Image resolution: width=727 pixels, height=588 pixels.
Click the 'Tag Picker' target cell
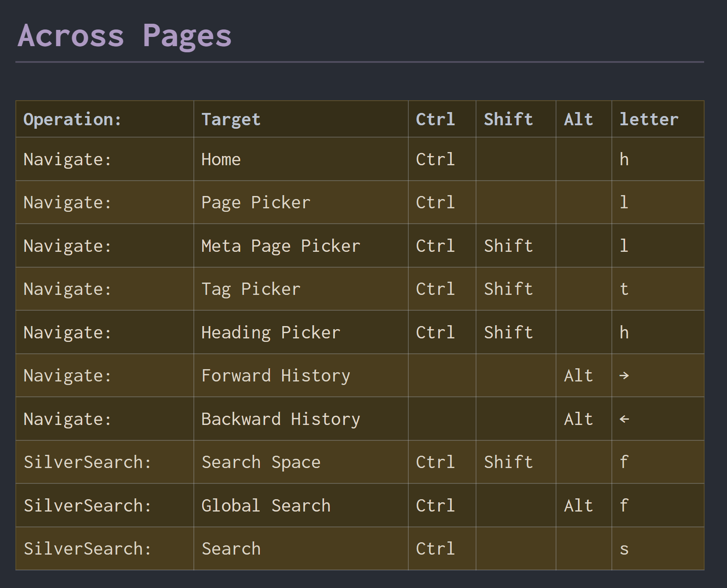coord(251,289)
